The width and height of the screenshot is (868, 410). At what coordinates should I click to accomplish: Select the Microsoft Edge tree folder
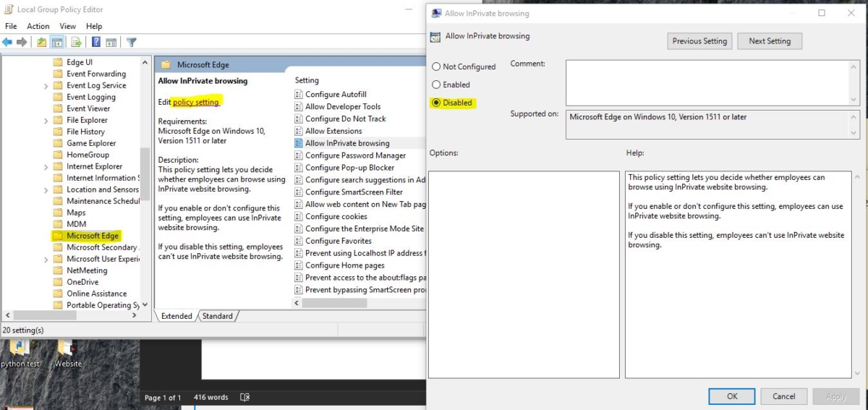(93, 236)
